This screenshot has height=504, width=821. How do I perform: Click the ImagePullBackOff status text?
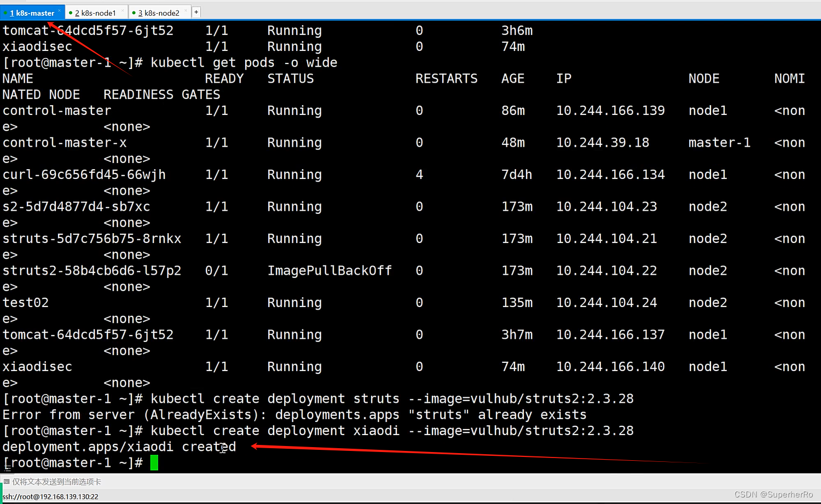tap(329, 270)
